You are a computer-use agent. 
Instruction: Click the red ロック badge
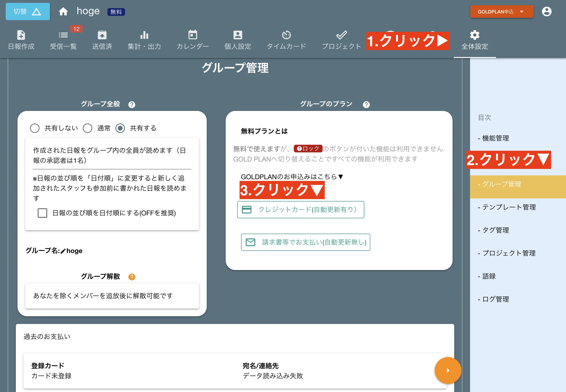(308, 149)
